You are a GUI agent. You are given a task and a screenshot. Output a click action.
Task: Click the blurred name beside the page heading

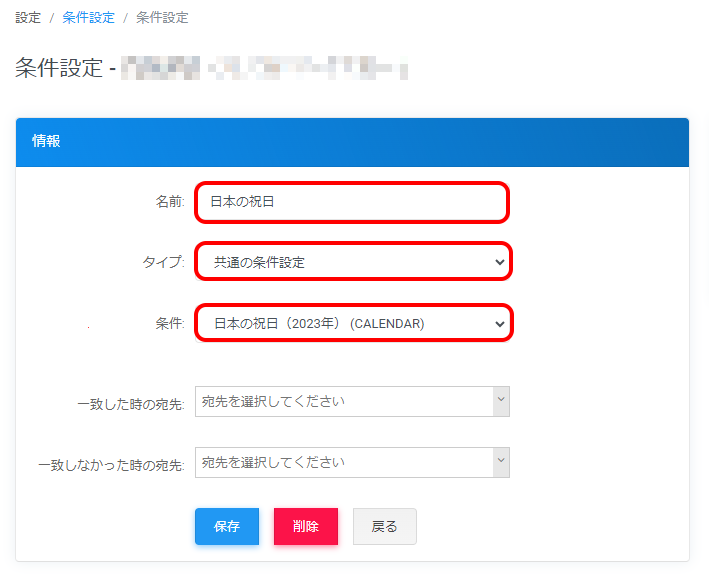tap(265, 68)
